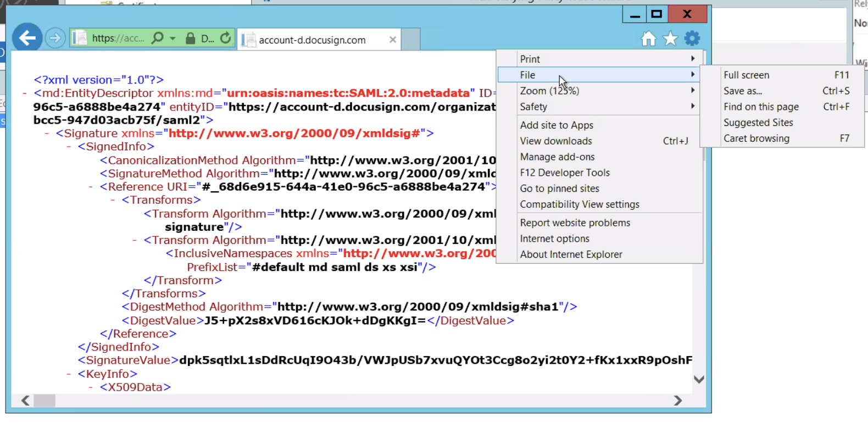Click the browser Back arrow button
The height and width of the screenshot is (433, 868).
pos(27,38)
